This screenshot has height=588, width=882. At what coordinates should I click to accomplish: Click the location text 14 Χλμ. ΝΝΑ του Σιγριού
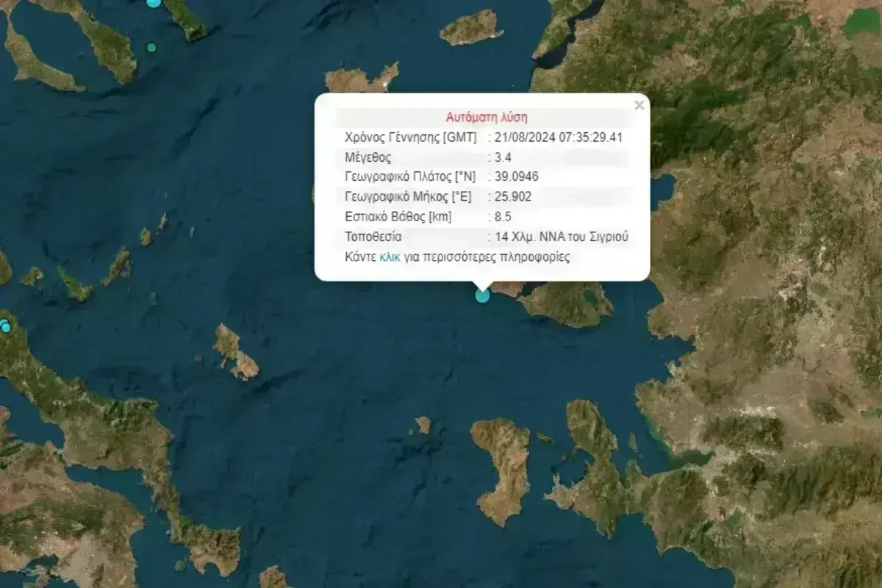click(562, 237)
